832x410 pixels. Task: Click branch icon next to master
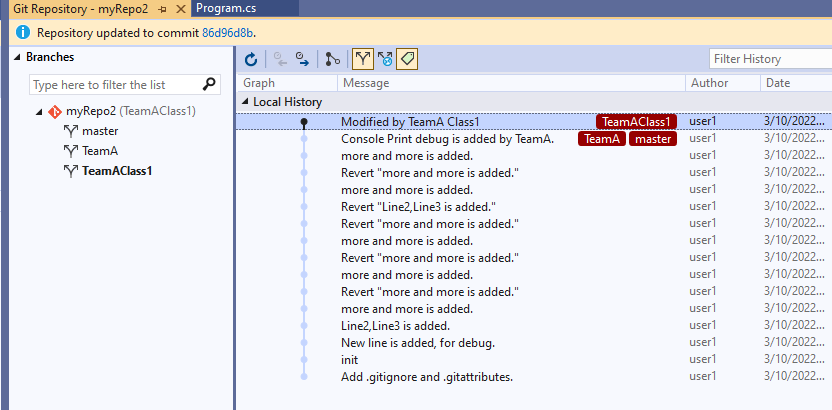[x=71, y=131]
